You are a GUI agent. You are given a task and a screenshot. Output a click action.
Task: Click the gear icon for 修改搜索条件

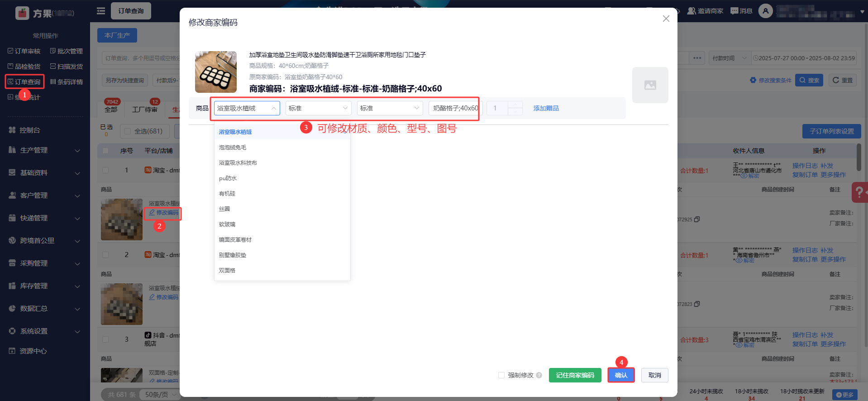pos(753,80)
